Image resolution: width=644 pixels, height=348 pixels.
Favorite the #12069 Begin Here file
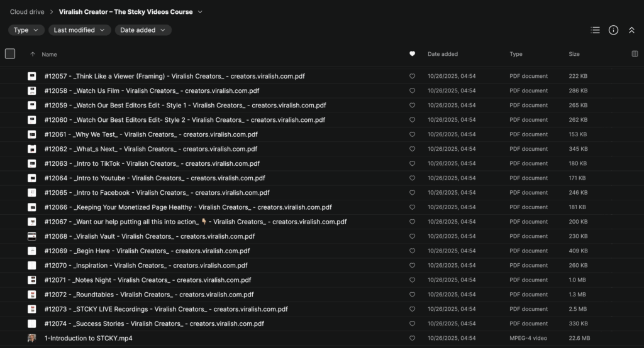click(x=413, y=251)
